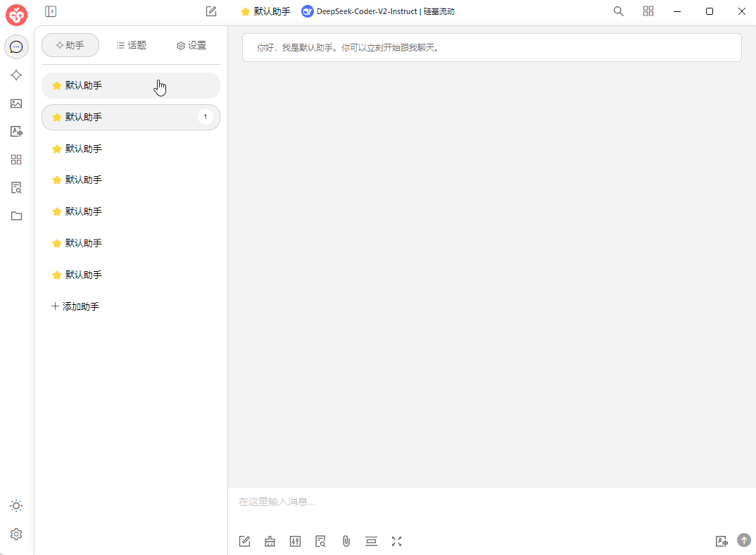Open the 默认助手 selector in title bar
The height and width of the screenshot is (555, 756).
[265, 11]
